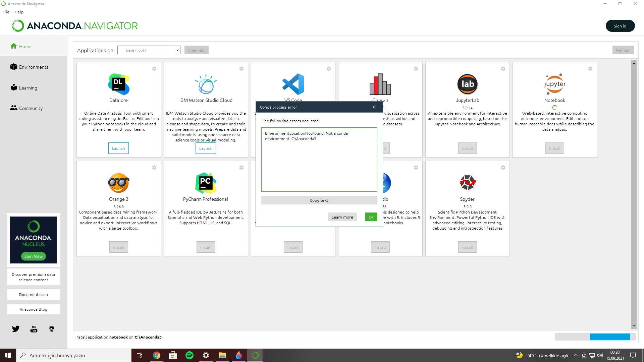Open Anaconda's GitHub page icon
Viewport: 644px width, 362px height.
point(52,329)
